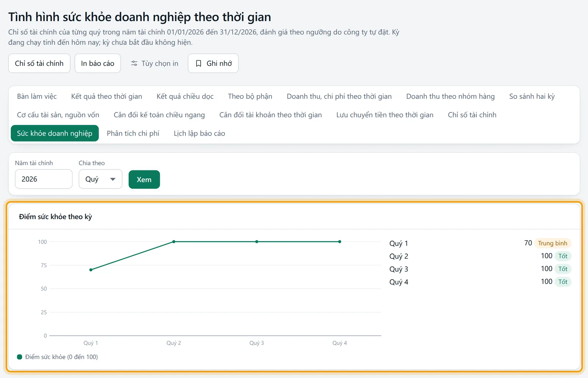
Task: Click the Trung bình badge for Quý 1
Action: pos(553,243)
